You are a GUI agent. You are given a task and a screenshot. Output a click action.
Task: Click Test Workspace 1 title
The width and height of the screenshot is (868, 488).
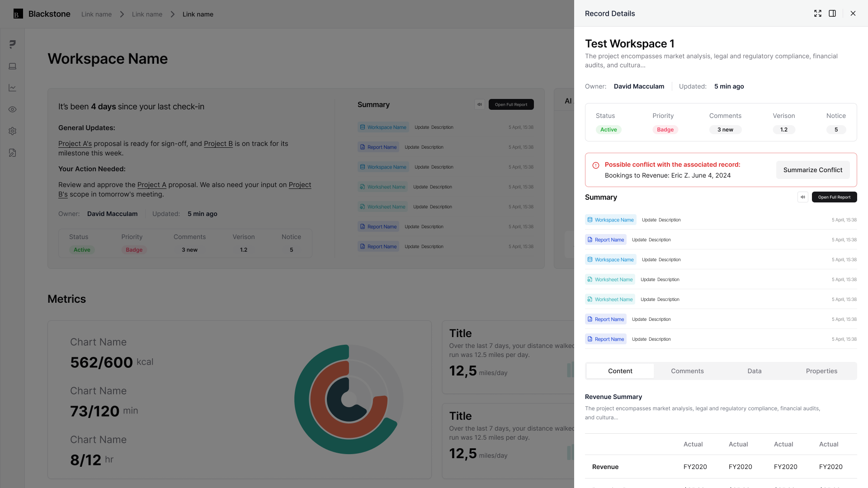pyautogui.click(x=629, y=44)
